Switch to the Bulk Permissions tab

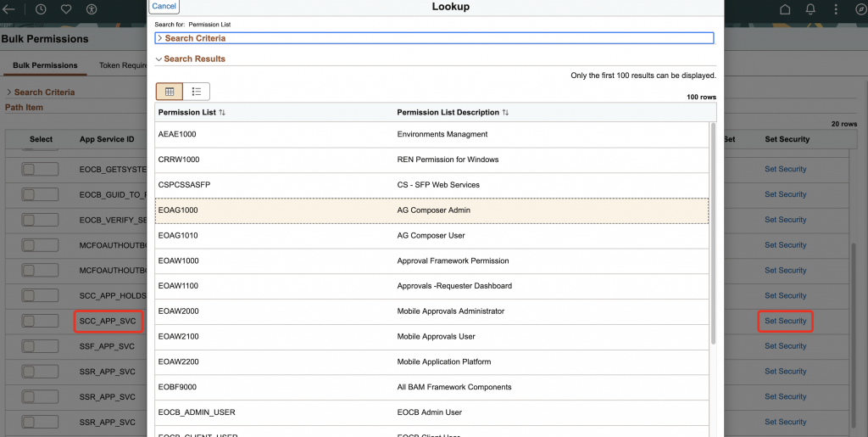click(45, 65)
